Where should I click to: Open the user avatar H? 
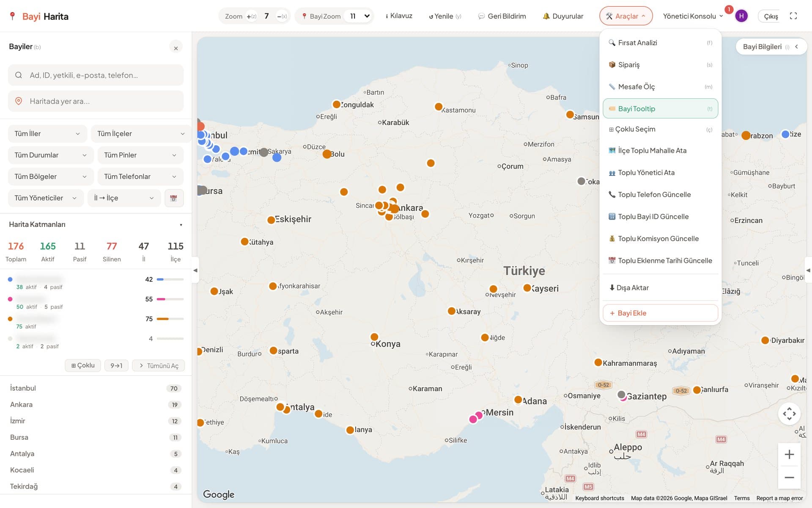coord(741,16)
